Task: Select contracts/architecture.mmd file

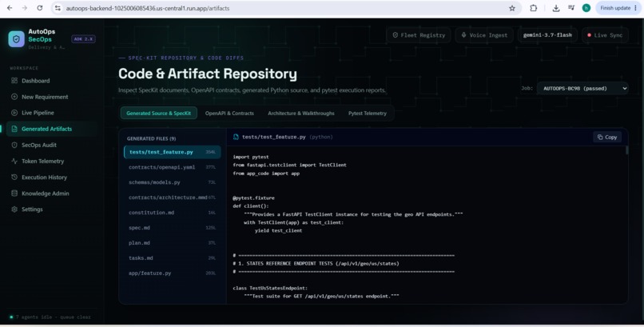Action: pyautogui.click(x=172, y=197)
